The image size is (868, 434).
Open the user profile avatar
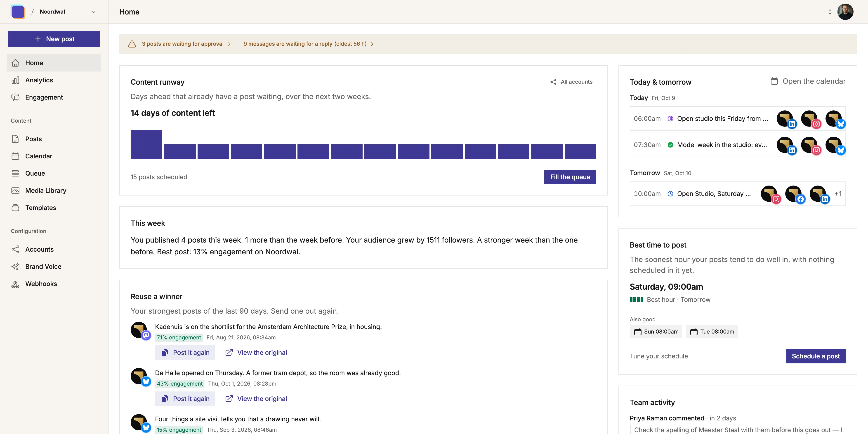tap(845, 12)
